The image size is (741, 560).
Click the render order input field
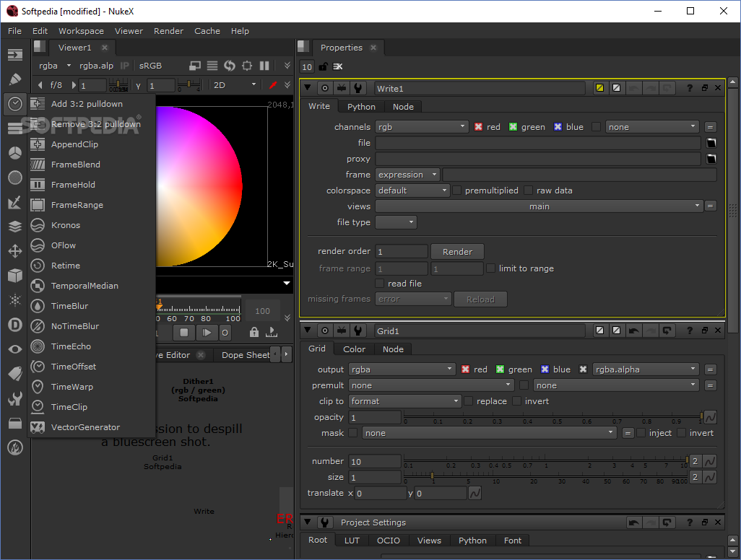(402, 252)
